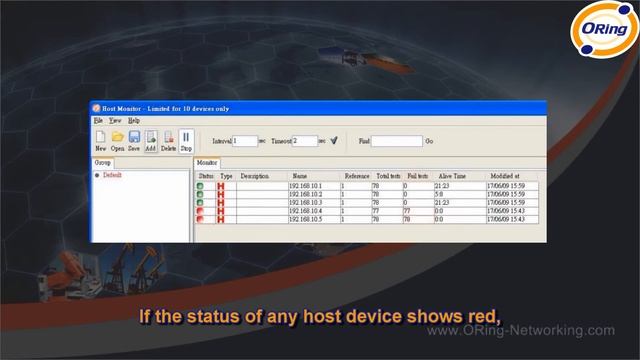This screenshot has height=360, width=640.
Task: Open the View menu
Action: pyautogui.click(x=115, y=120)
